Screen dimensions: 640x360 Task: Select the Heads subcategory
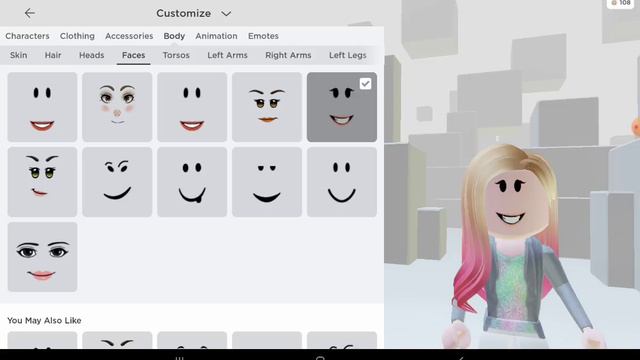(x=91, y=55)
